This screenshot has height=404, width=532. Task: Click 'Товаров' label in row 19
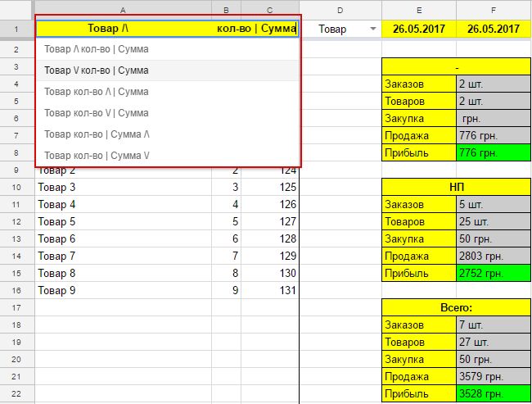coord(419,343)
